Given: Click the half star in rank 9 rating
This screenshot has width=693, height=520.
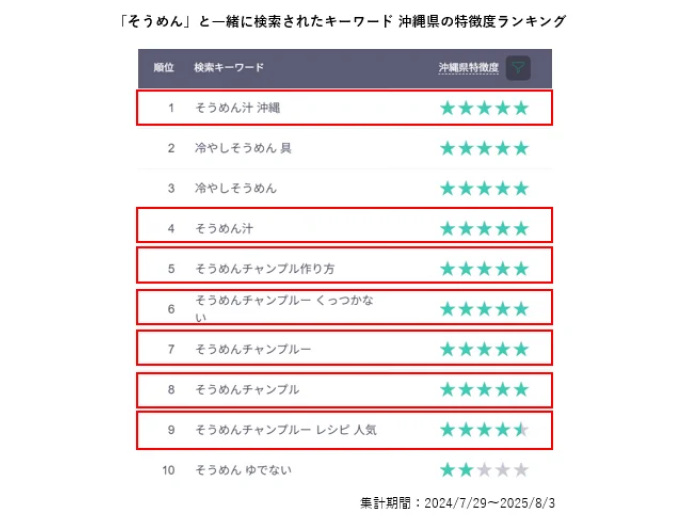Looking at the screenshot, I should (522, 429).
